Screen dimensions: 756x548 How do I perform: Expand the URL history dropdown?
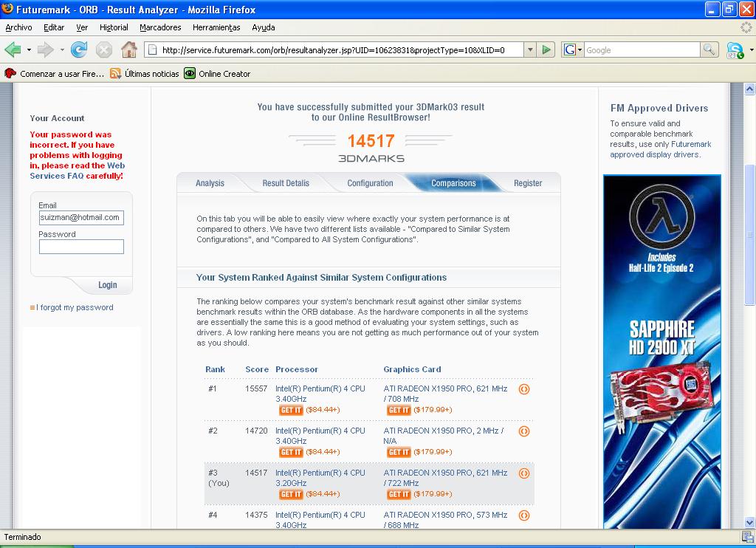530,49
